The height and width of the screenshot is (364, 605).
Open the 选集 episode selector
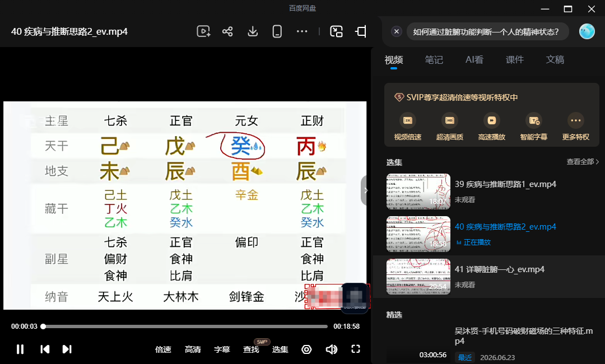point(280,349)
